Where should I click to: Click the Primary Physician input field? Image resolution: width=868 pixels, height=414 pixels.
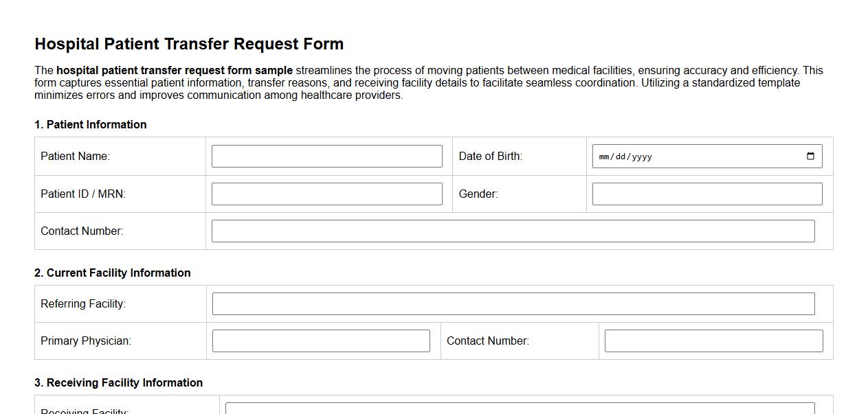320,341
